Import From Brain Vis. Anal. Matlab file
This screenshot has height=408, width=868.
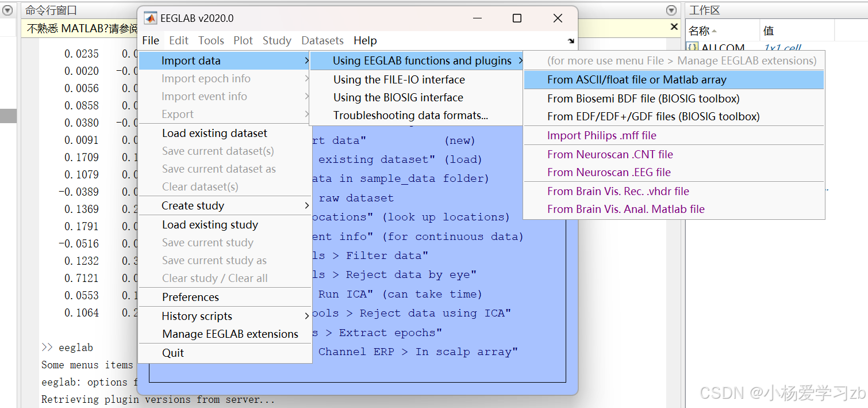[x=674, y=209]
